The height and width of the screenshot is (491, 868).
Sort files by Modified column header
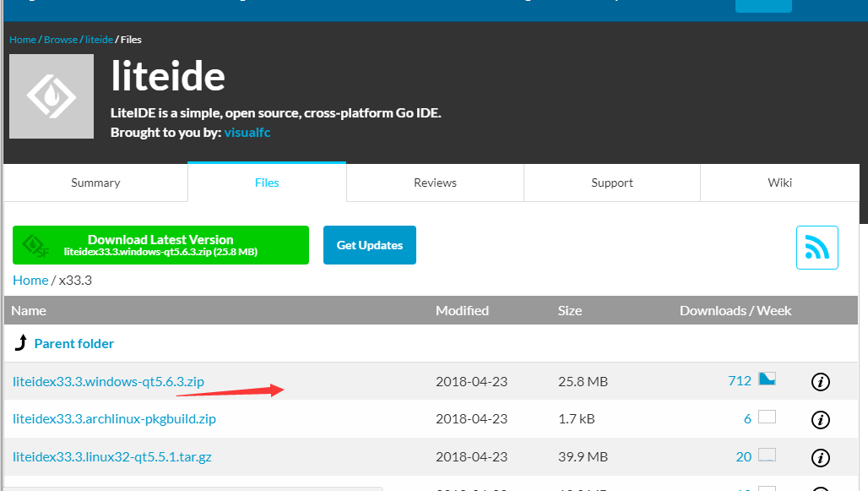[462, 310]
